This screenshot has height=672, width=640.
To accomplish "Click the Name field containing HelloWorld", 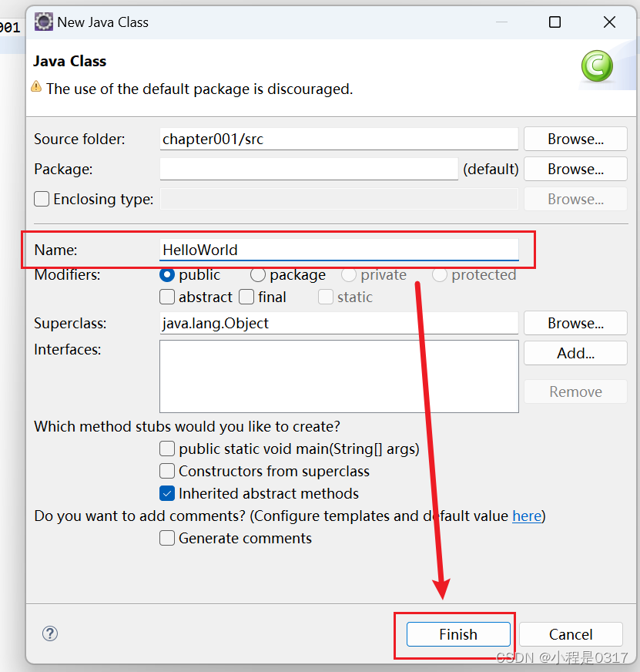I will 339,250.
